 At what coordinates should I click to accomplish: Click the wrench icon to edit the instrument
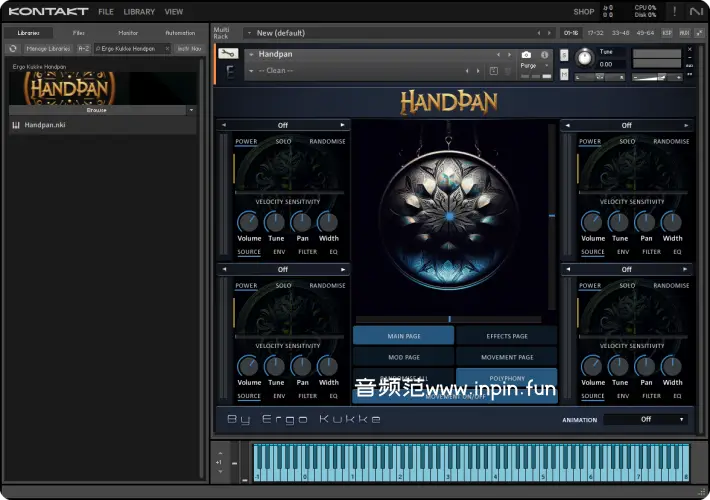tap(227, 53)
